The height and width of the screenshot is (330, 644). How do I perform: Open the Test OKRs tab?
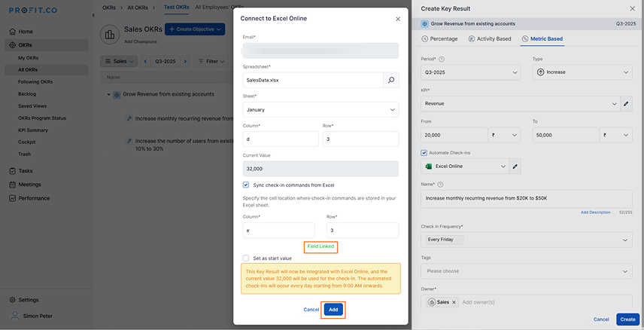click(x=177, y=7)
